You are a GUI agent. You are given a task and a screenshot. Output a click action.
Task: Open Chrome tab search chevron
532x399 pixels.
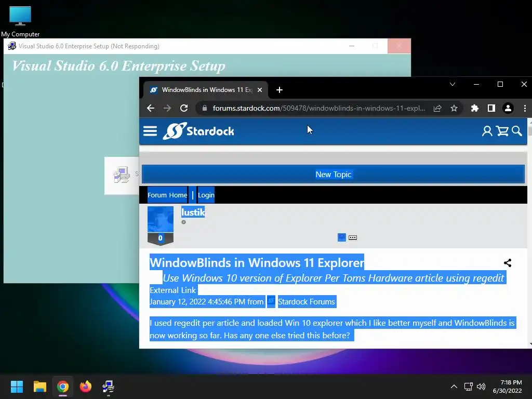click(x=453, y=84)
